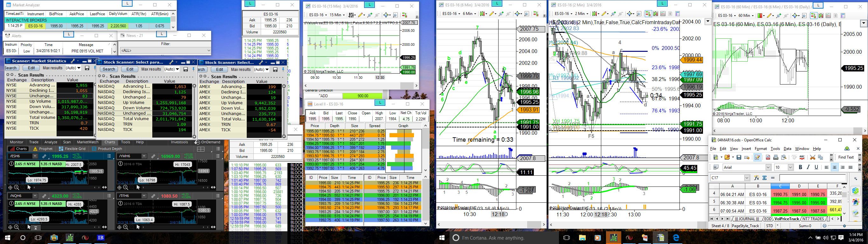
Task: Click the Market Analyzer vertical scrollbar
Action: (x=173, y=21)
